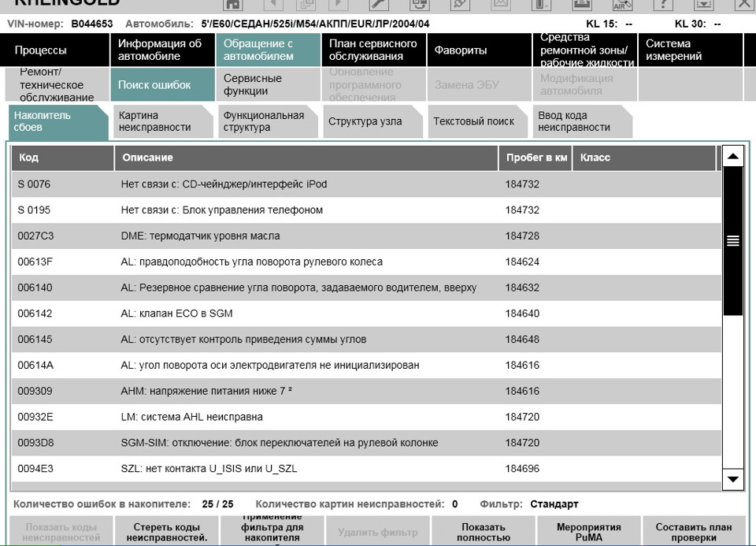Open the Фавориты tab
This screenshot has height=546, width=756.
(480, 50)
